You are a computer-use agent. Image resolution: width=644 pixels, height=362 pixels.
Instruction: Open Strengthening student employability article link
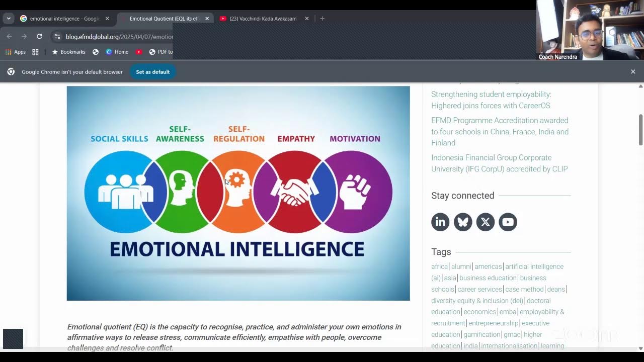click(x=491, y=100)
